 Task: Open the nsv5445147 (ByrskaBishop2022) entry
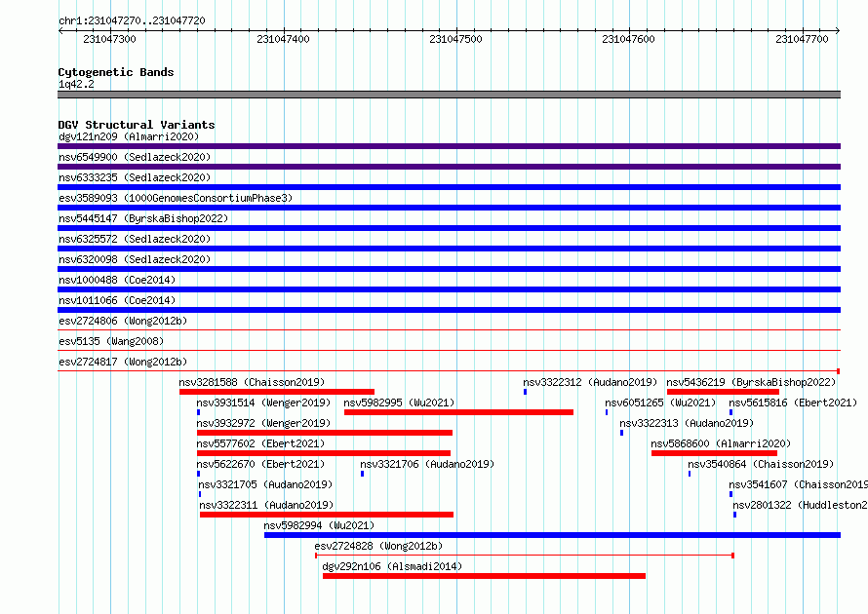click(143, 218)
